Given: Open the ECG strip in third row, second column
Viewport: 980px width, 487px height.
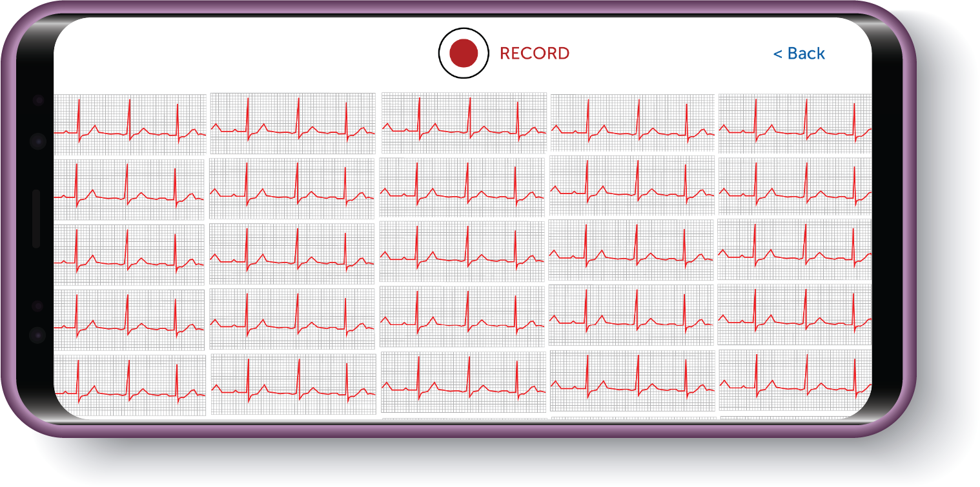Looking at the screenshot, I should (292, 254).
